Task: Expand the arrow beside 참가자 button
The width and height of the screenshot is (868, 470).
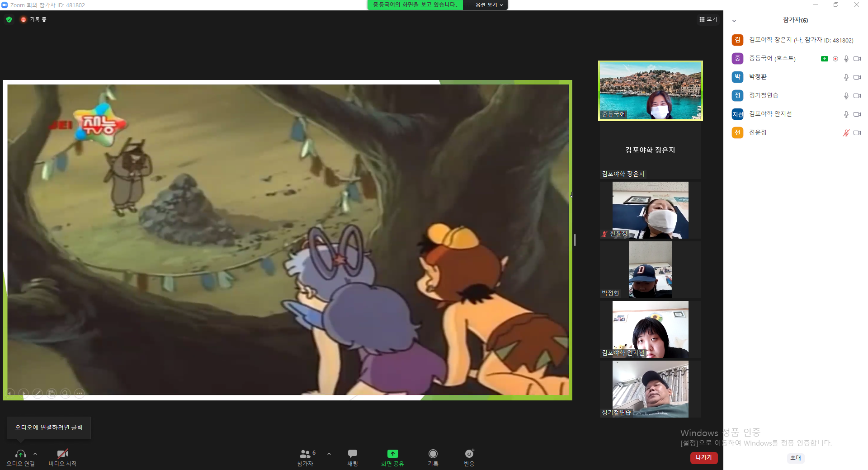Action: tap(329, 454)
